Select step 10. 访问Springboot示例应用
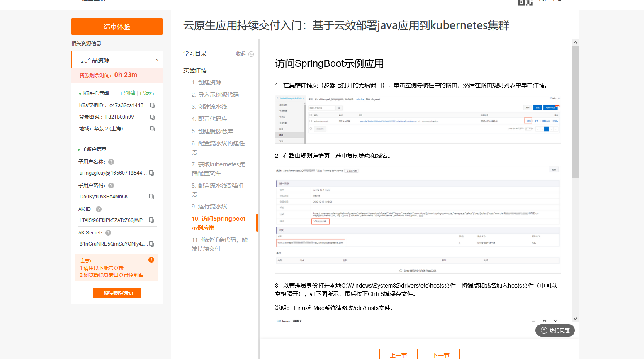Image resolution: width=644 pixels, height=359 pixels. coord(219,223)
